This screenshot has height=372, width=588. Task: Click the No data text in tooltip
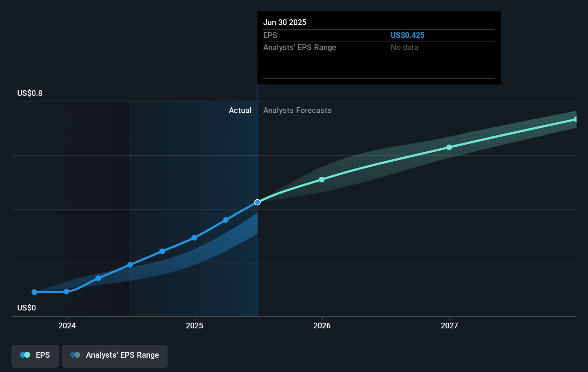click(x=404, y=47)
